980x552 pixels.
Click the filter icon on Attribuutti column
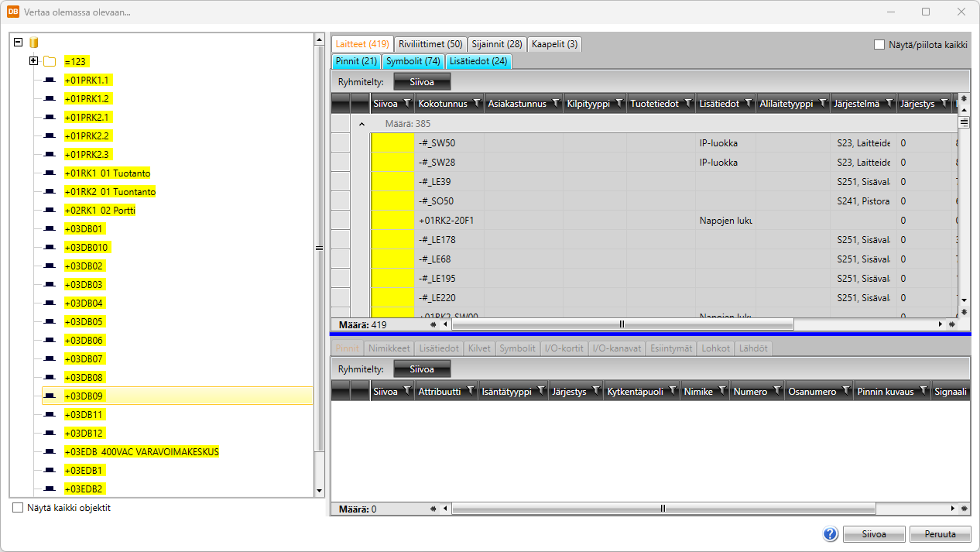click(469, 392)
